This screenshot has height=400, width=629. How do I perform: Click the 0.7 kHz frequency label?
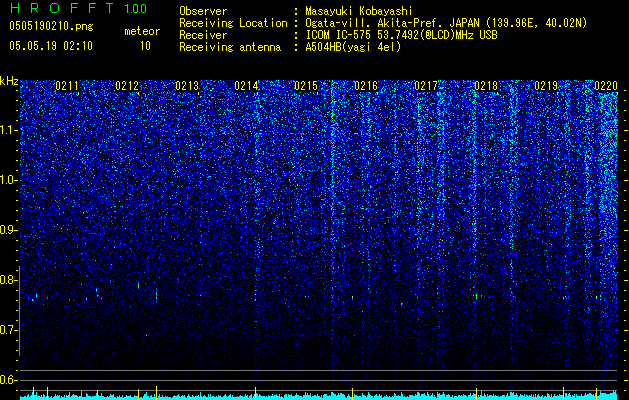pyautogui.click(x=8, y=330)
